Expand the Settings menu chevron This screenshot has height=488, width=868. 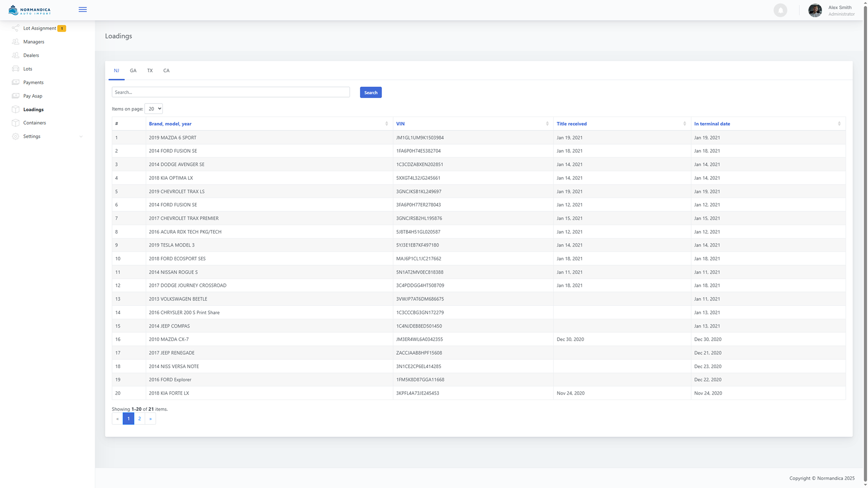(x=81, y=136)
